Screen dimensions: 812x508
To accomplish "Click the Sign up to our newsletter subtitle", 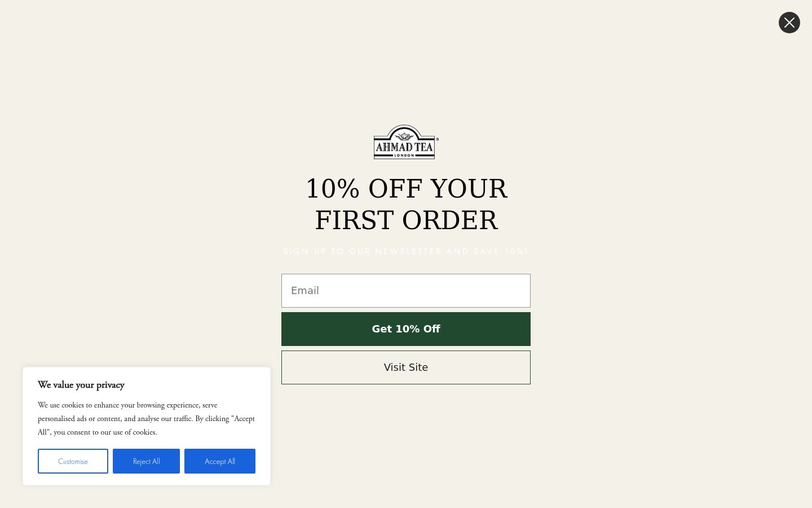I will click(406, 251).
